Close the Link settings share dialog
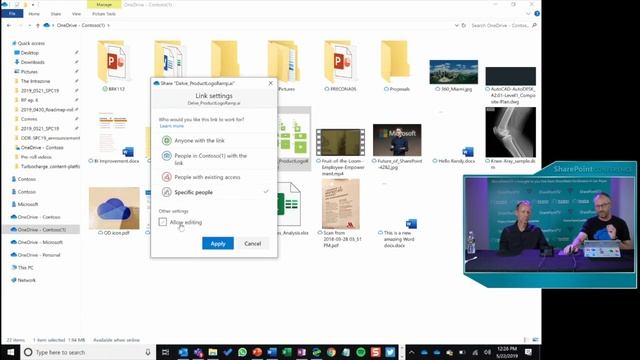This screenshot has width=640, height=360. point(271,83)
